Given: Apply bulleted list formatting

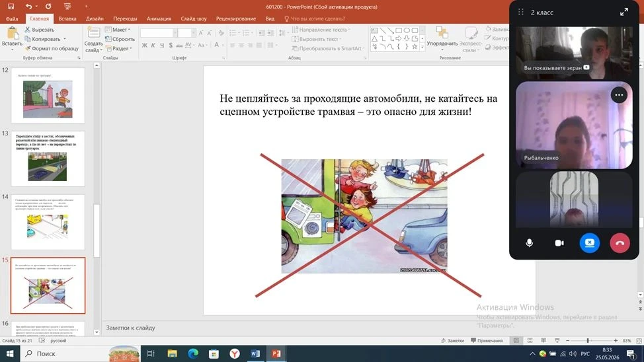Looking at the screenshot, I should click(x=233, y=33).
